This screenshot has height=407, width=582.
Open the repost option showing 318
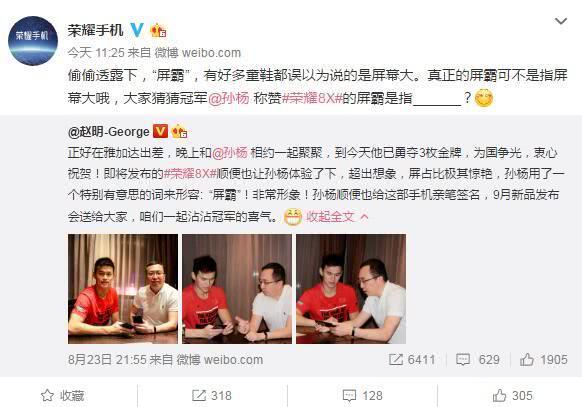pos(212,395)
